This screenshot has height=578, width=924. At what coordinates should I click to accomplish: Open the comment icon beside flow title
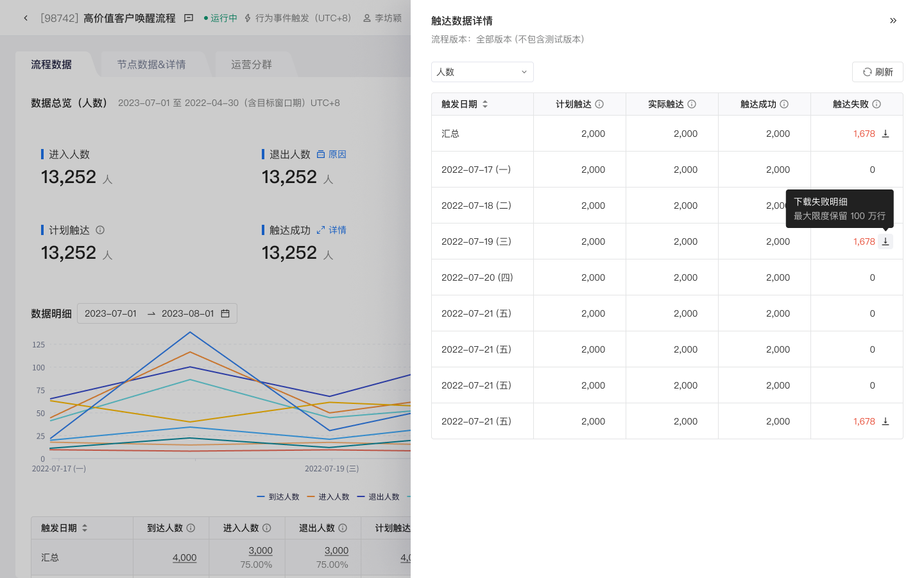tap(189, 18)
